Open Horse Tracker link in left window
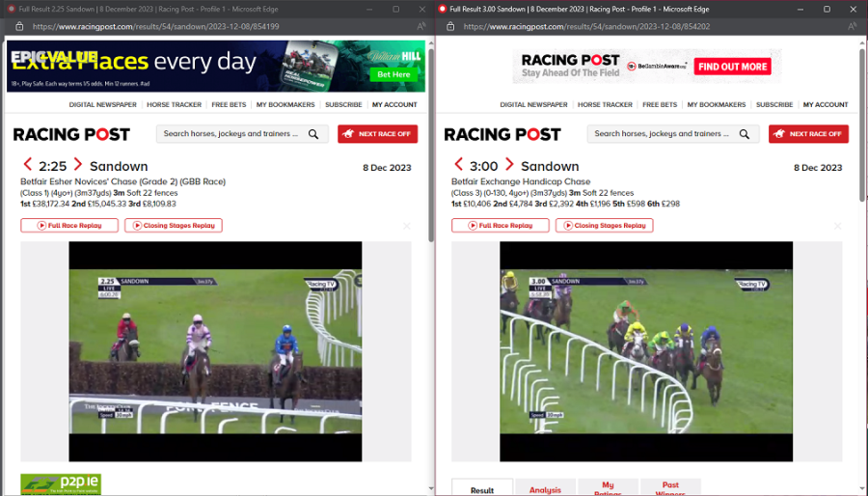This screenshot has height=496, width=868. tap(174, 104)
